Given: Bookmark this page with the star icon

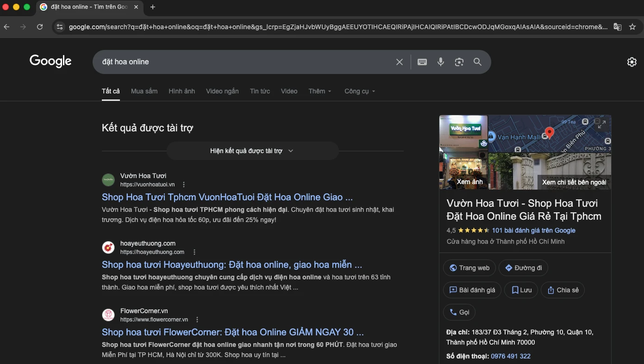Looking at the screenshot, I should click(x=632, y=27).
